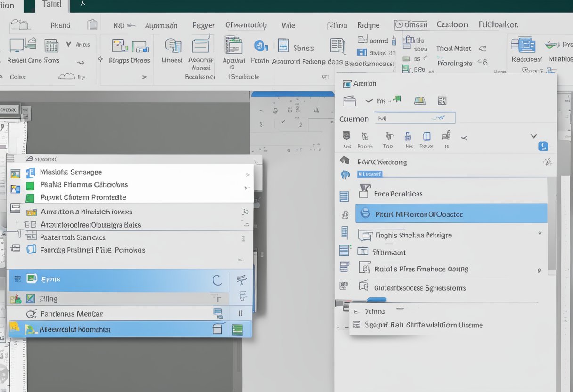Click the 'Yhnnt' option at the panel bottom
Image resolution: width=573 pixels, height=392 pixels.
374,311
